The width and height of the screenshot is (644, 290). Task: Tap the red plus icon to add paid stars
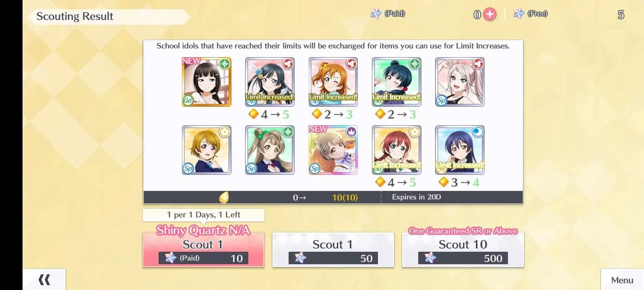489,14
